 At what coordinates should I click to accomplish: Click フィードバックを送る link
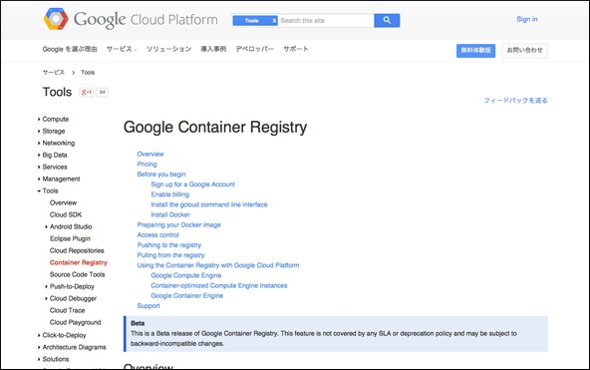point(515,100)
